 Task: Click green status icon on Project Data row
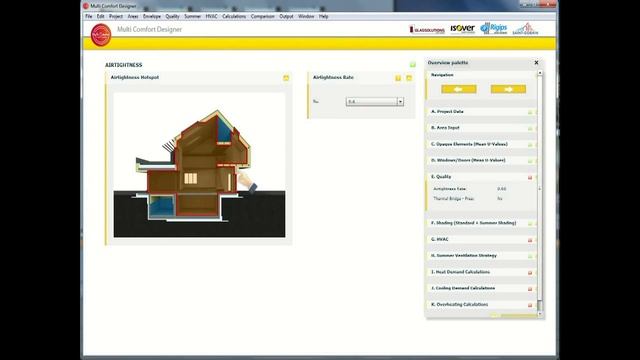(x=530, y=112)
